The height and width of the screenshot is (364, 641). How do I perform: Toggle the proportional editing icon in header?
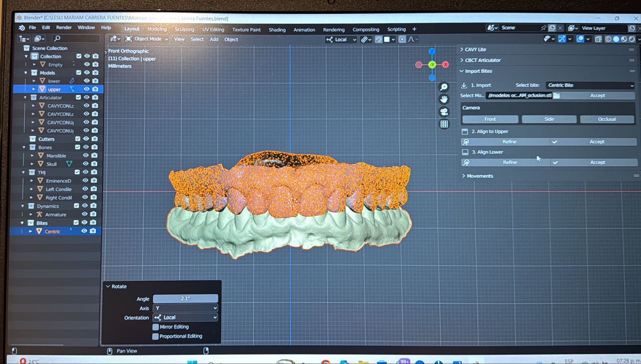coord(402,40)
